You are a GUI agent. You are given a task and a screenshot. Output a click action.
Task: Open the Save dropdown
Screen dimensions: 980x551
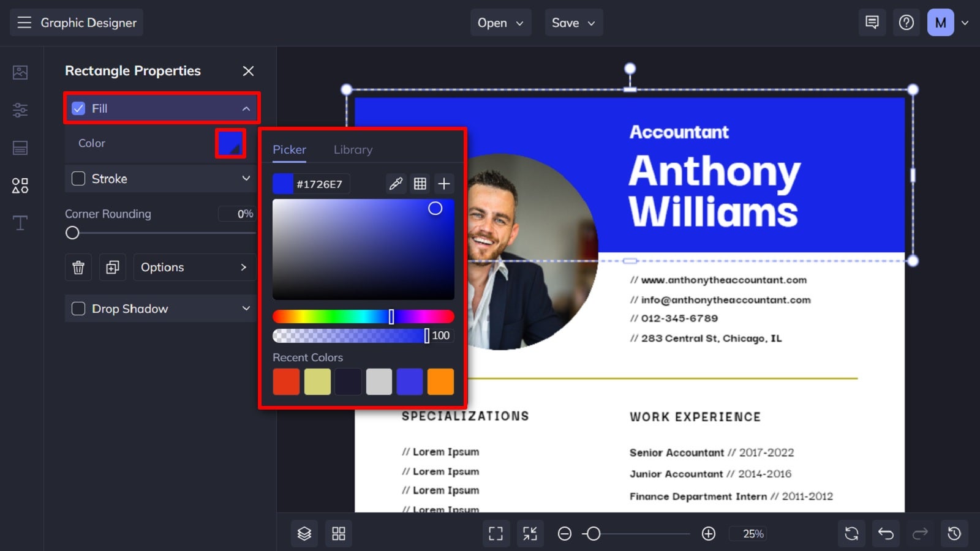pos(573,23)
